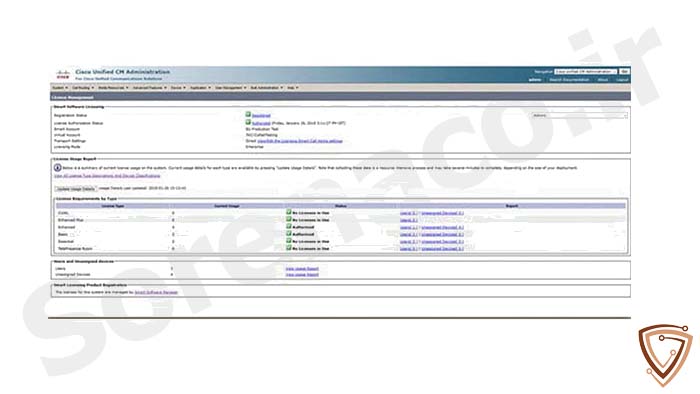Open the Device menu

[x=178, y=88]
